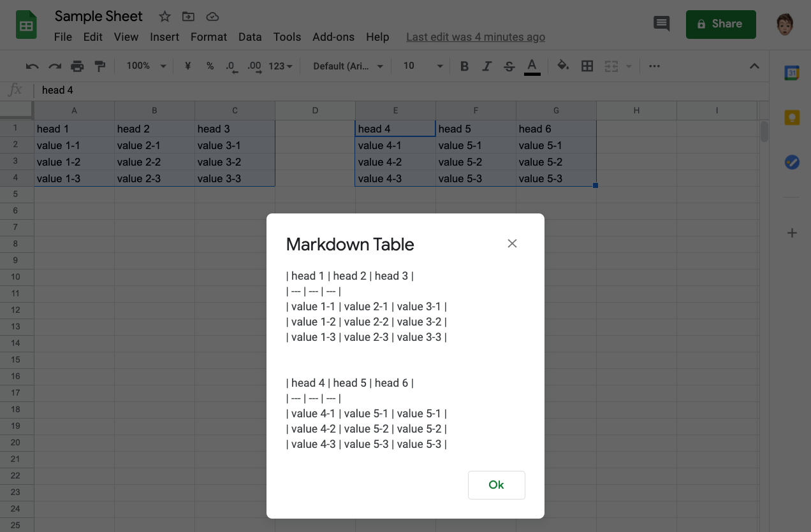Select the paint format roller icon
The height and width of the screenshot is (532, 811).
[99, 66]
